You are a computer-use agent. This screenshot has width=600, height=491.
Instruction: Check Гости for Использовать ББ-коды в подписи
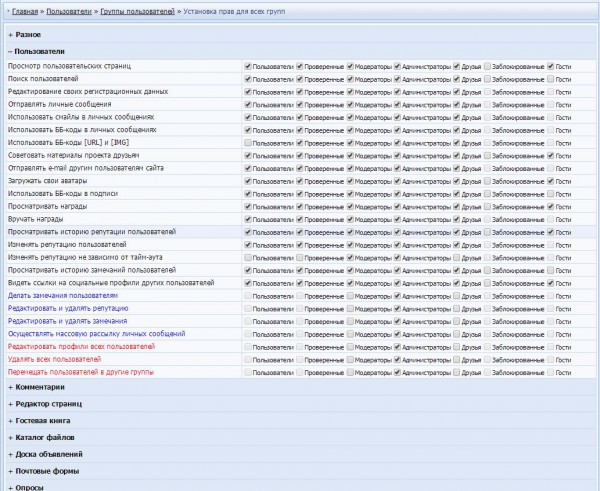coord(551,194)
